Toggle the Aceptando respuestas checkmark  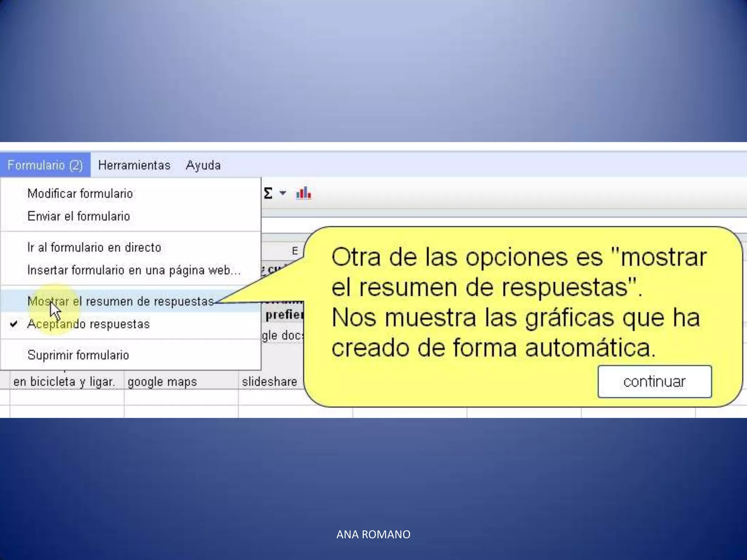pyautogui.click(x=14, y=324)
